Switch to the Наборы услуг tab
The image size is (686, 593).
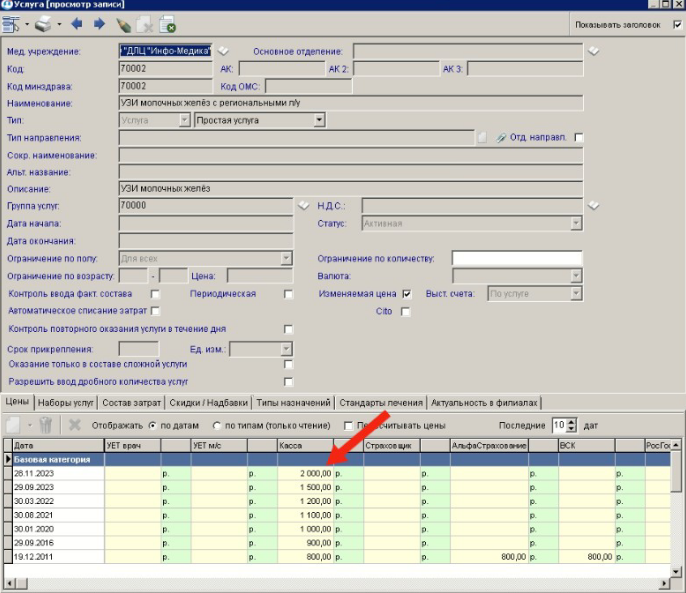pyautogui.click(x=64, y=402)
